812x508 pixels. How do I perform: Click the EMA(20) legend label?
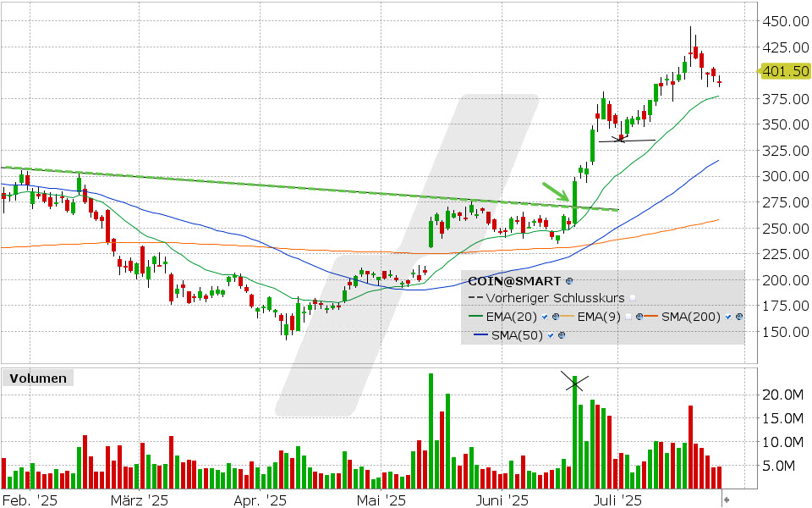pos(512,317)
